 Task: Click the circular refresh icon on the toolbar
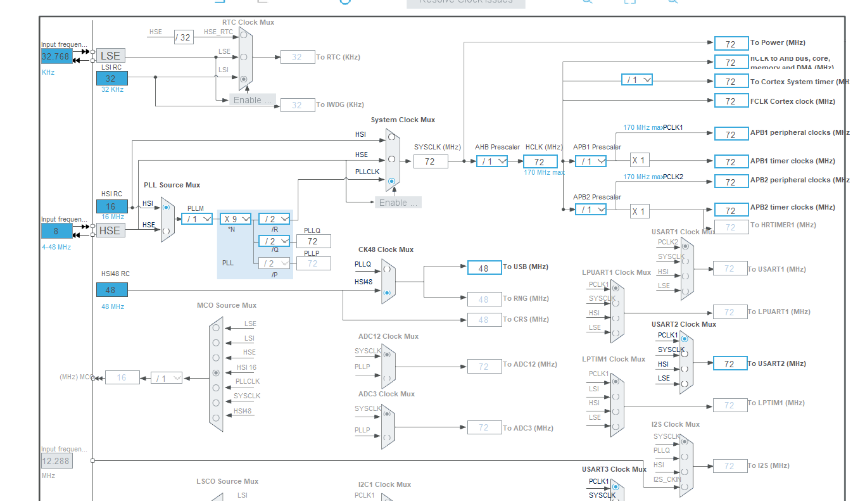pos(344,3)
